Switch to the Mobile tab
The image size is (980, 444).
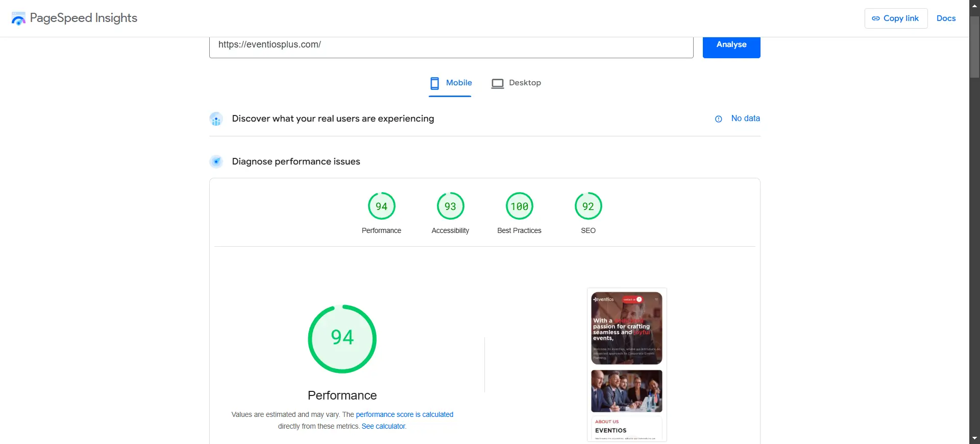click(450, 83)
